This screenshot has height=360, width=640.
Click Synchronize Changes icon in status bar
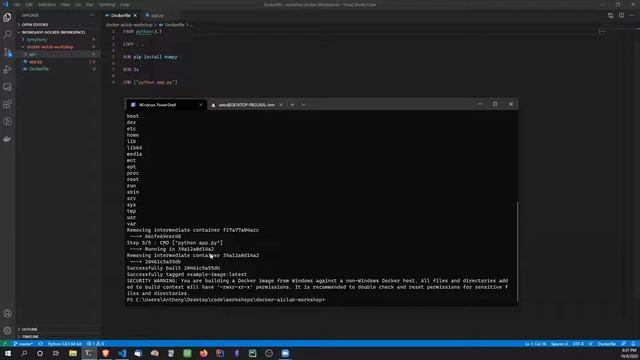point(40,344)
